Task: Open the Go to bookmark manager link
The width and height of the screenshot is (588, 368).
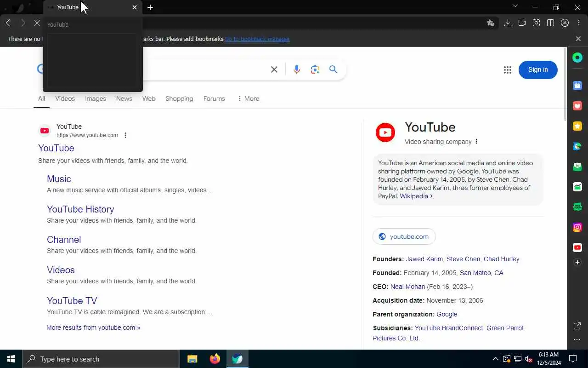Action: pyautogui.click(x=257, y=39)
